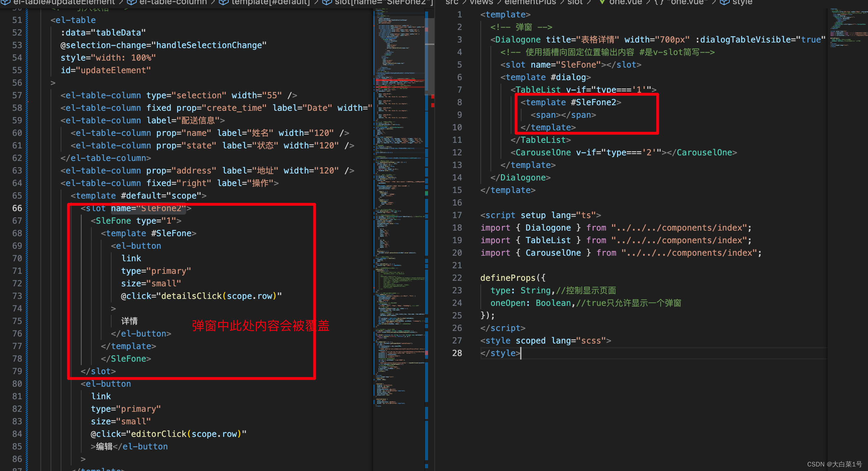
Task: Click line number 51 in left editor
Action: pyautogui.click(x=17, y=20)
